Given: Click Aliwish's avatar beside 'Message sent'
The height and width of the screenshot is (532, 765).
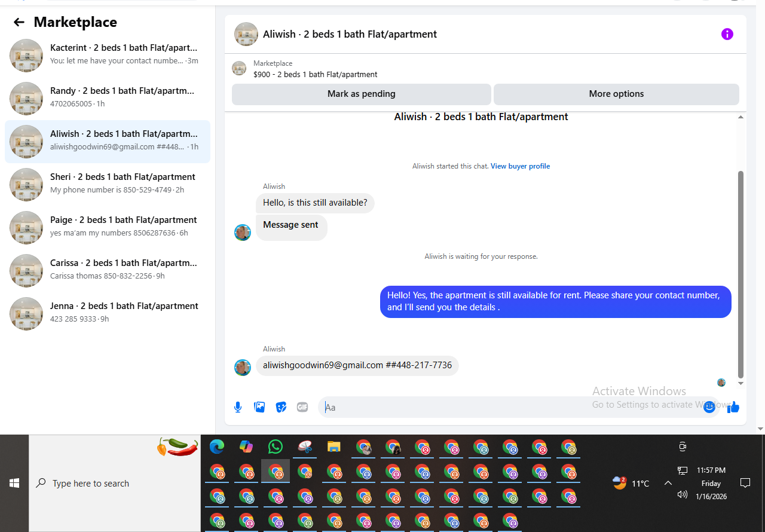Looking at the screenshot, I should tap(243, 233).
